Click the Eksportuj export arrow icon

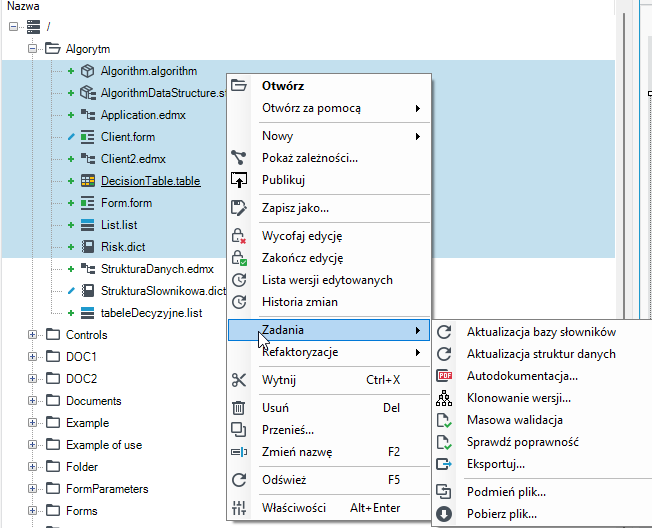tap(444, 464)
